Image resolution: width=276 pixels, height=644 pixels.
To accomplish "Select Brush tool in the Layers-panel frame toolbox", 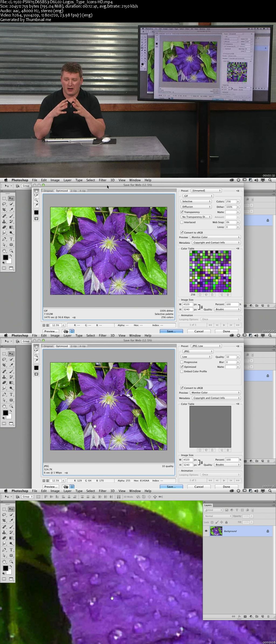I will (11, 527).
